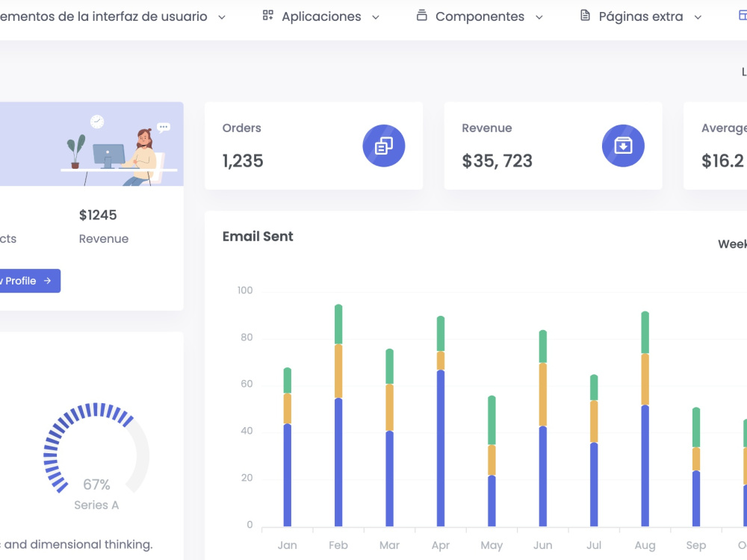Click the Sep axis label
This screenshot has width=747, height=560.
(x=696, y=545)
